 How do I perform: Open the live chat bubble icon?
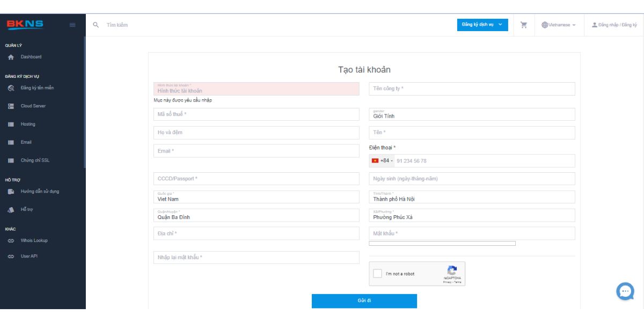(x=625, y=291)
